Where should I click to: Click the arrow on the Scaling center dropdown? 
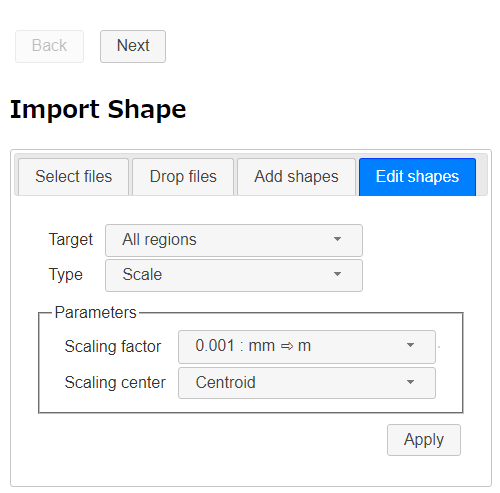pos(410,382)
